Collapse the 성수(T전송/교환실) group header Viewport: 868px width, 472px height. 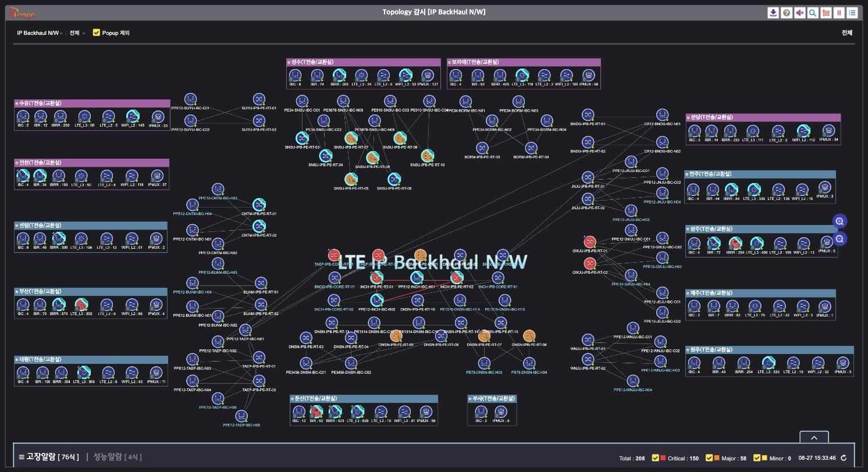[364, 62]
